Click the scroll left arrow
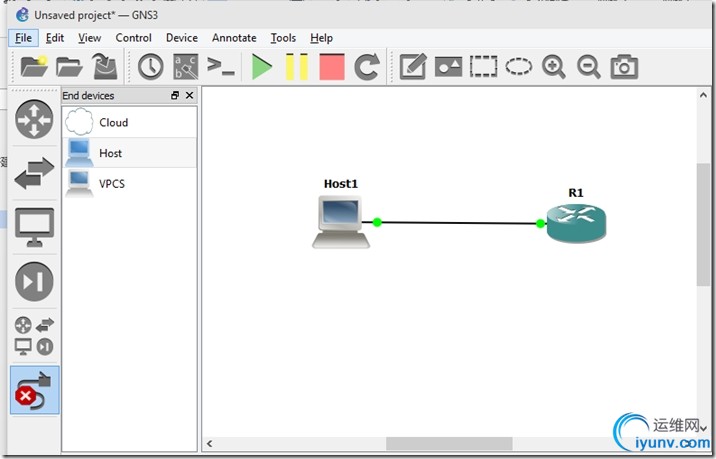Image resolution: width=716 pixels, height=459 pixels. point(210,443)
